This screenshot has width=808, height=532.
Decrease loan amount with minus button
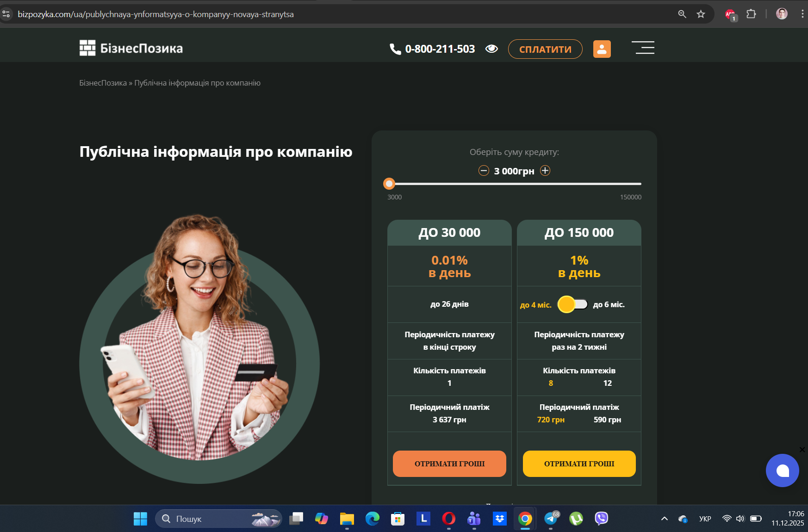(x=484, y=171)
